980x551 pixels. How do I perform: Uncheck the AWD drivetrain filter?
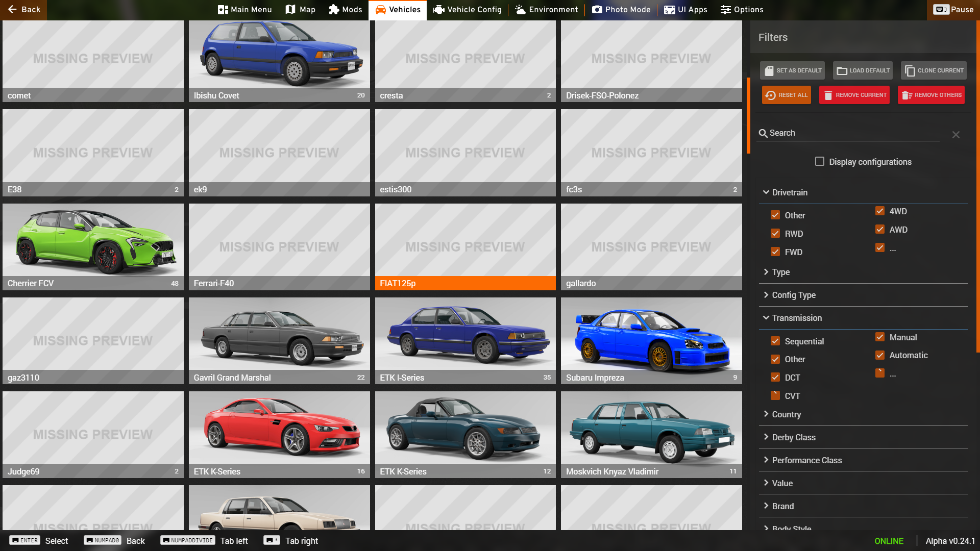tap(880, 229)
